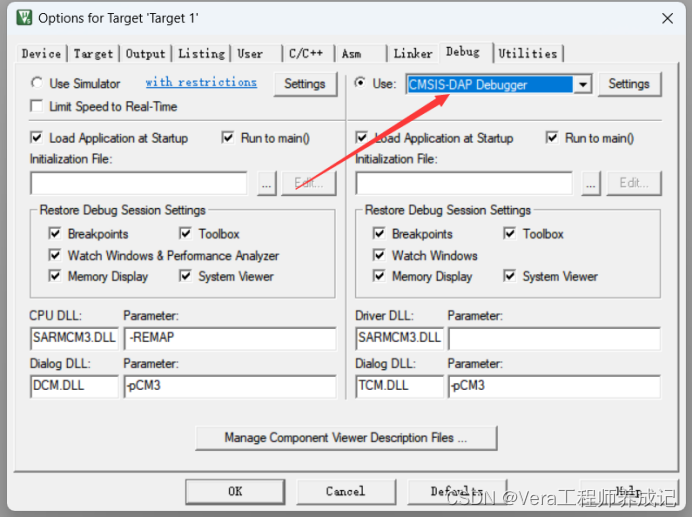Click debugger Initialization File input field
Screen dimensions: 692x517
(464, 183)
